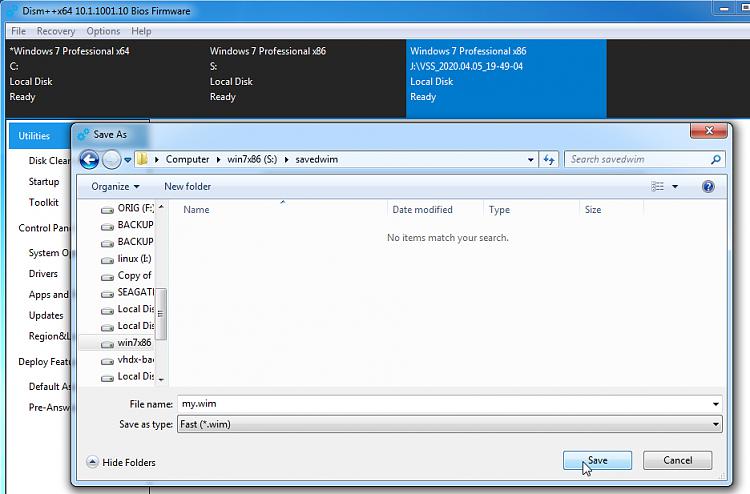Click Computer in the breadcrumb path
750x494 pixels.
click(188, 159)
